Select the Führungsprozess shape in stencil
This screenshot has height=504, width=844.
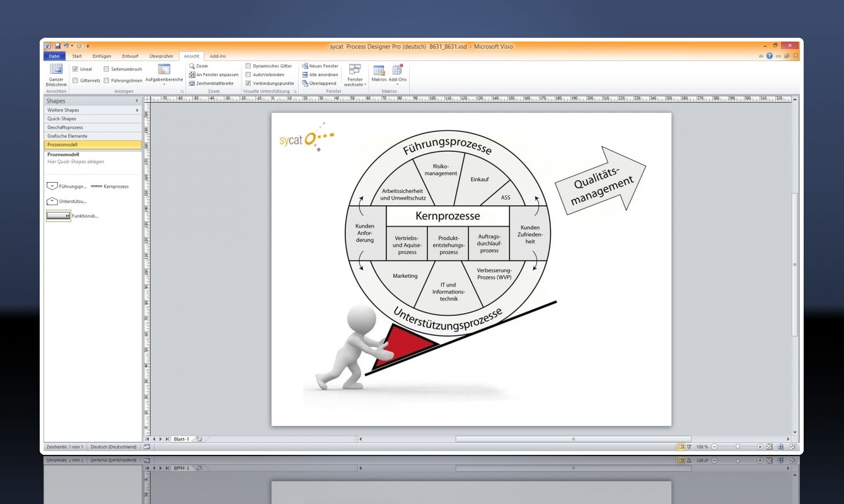[x=67, y=186]
